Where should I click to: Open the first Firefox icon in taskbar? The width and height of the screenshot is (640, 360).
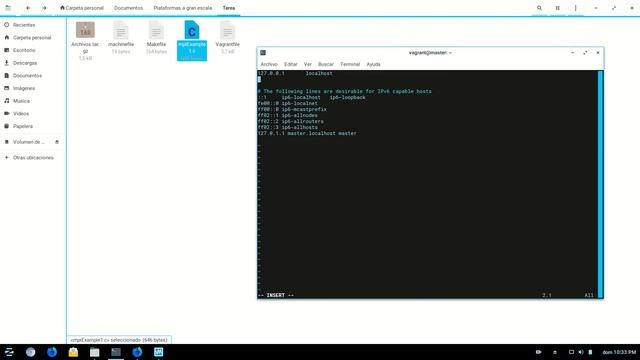(52, 352)
